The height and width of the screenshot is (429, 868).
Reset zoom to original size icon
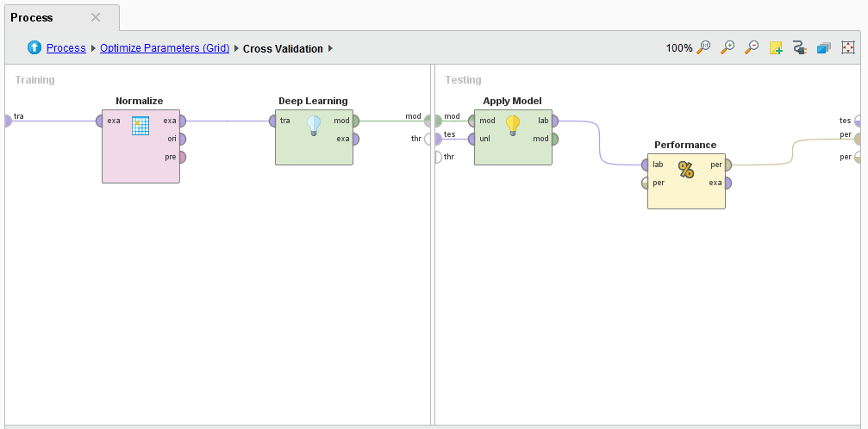tap(703, 47)
